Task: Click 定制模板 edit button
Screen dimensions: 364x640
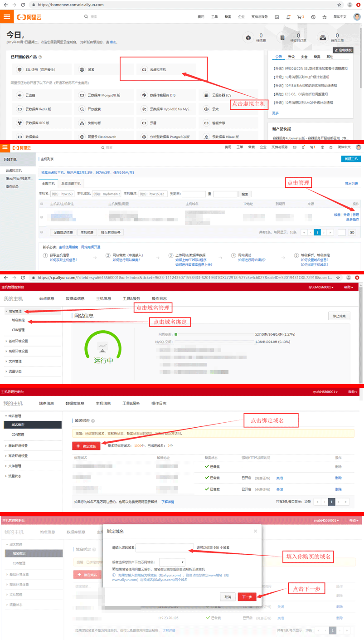Action: [x=343, y=50]
